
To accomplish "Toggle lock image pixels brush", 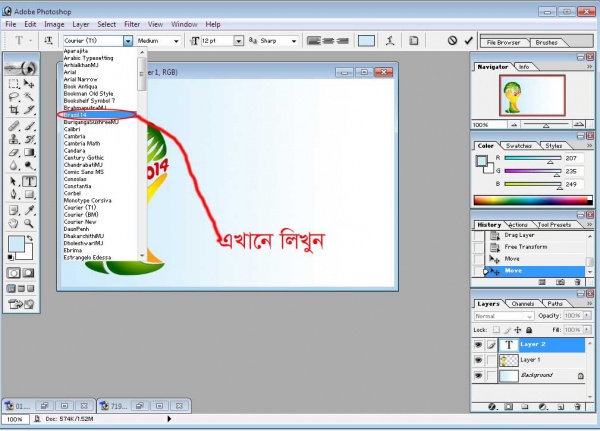I will tap(507, 330).
